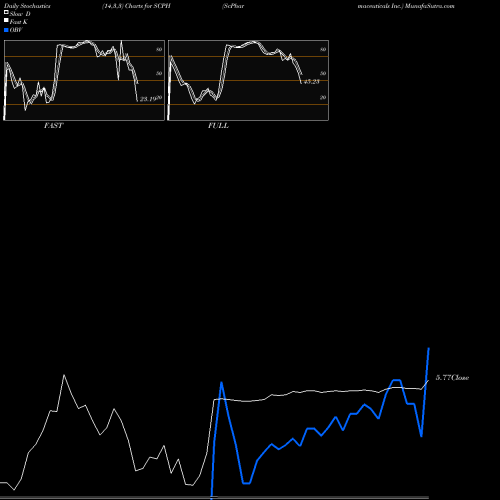Click the 'Daily Stochastics' title text
This screenshot has width=500, height=500.
(x=27, y=6)
